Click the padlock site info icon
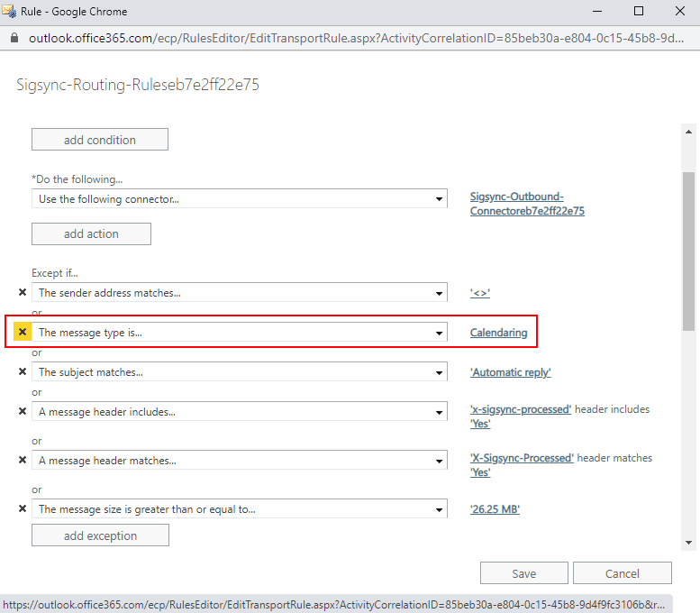Image resolution: width=700 pixels, height=613 pixels. (14, 39)
